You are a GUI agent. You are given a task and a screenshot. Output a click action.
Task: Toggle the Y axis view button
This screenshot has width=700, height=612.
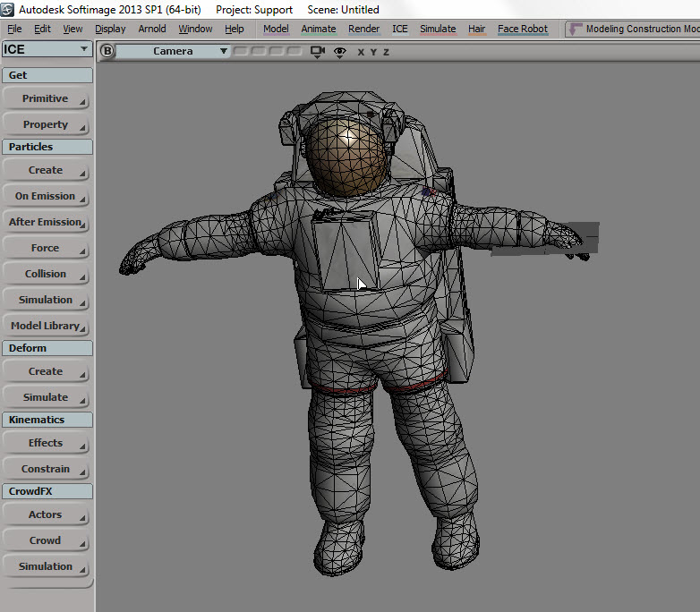click(373, 52)
